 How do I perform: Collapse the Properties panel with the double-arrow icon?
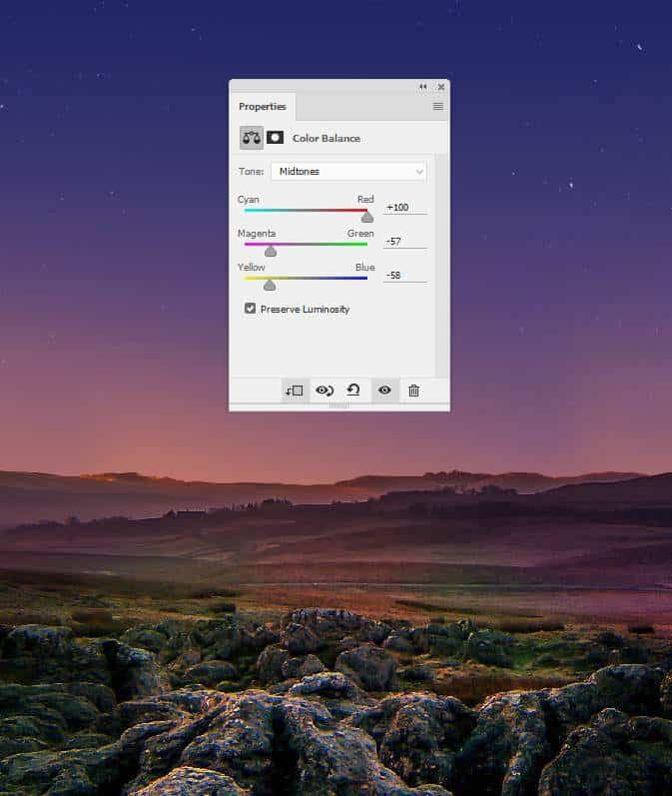tap(422, 87)
